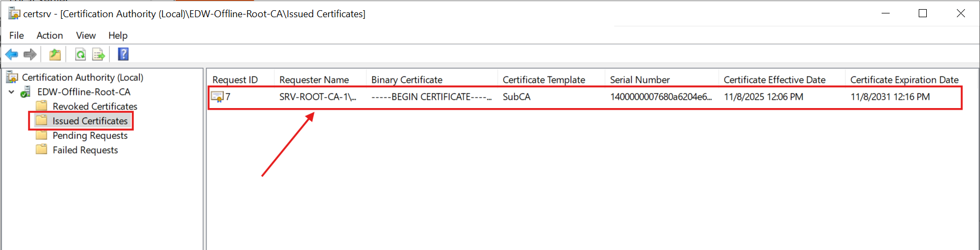Click the Issued Certificates folder icon
The height and width of the screenshot is (250, 980).
click(x=41, y=120)
